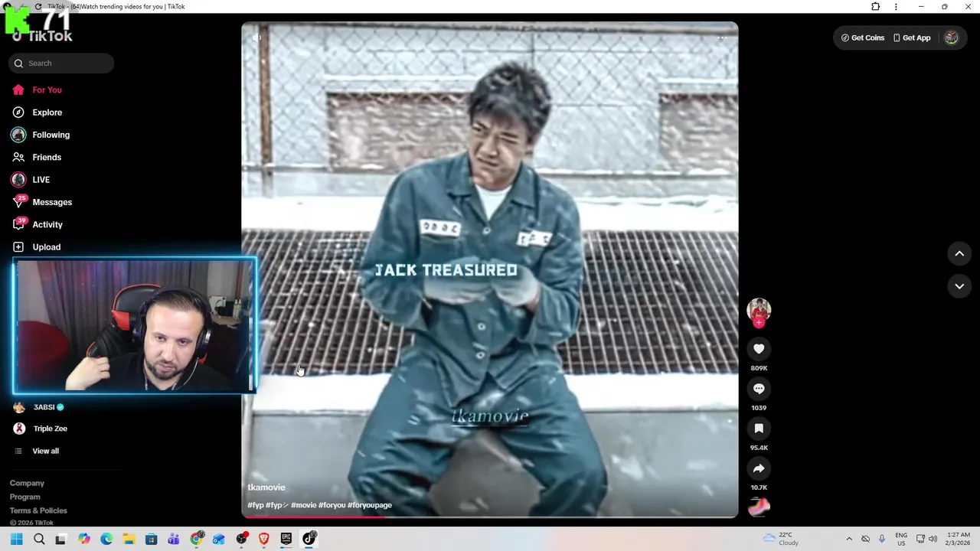
Task: Open Task View on taskbar
Action: click(x=60, y=539)
